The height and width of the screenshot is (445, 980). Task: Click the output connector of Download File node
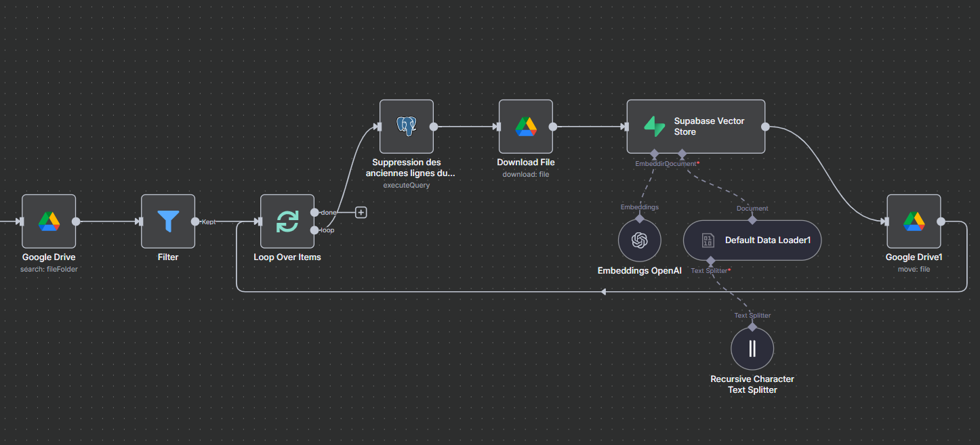pyautogui.click(x=553, y=127)
